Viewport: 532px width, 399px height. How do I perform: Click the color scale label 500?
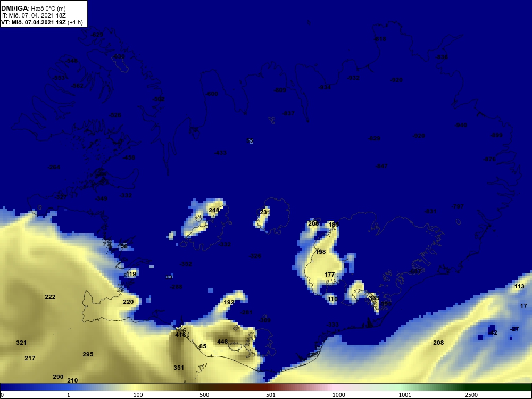coord(204,395)
